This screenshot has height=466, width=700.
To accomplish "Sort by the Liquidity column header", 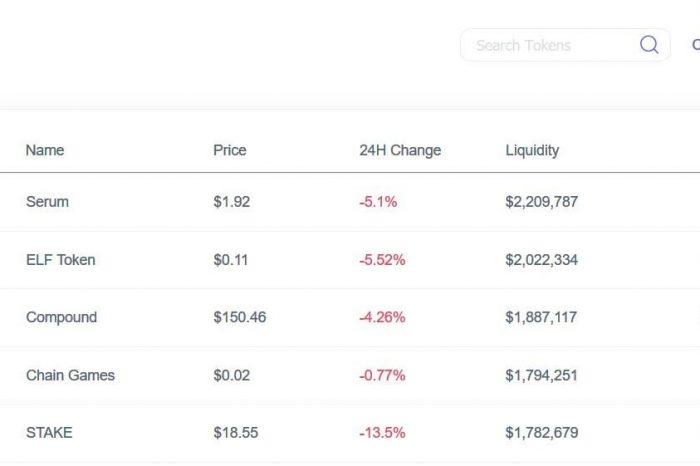I will [532, 151].
